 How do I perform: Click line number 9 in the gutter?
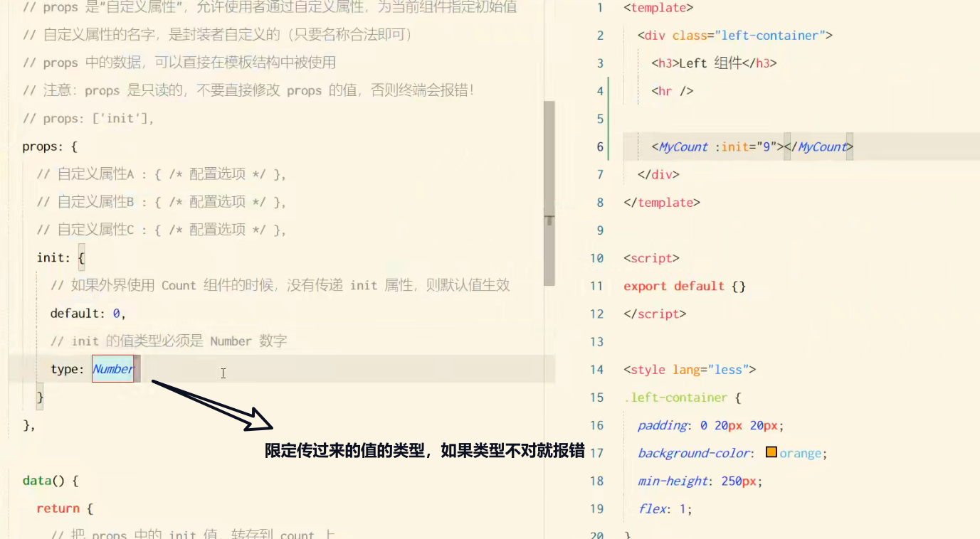point(600,230)
